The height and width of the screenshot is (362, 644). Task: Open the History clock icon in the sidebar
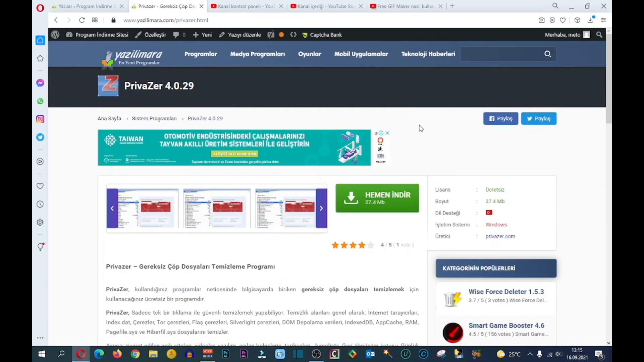pos(40,204)
